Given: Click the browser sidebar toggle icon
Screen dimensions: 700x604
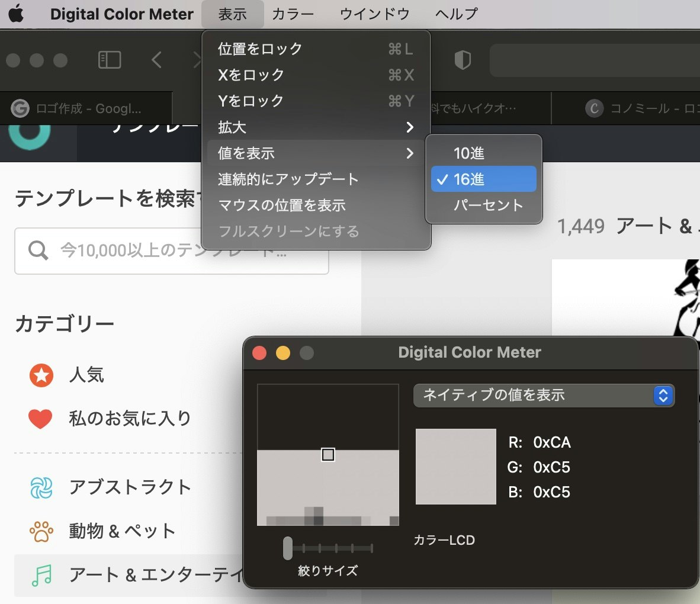Looking at the screenshot, I should point(111,60).
